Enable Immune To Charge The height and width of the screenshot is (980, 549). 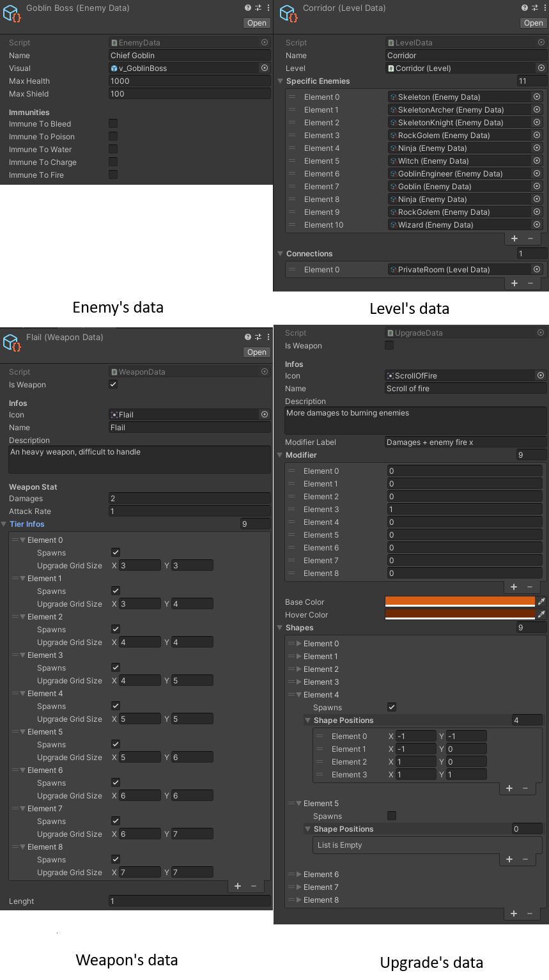(113, 162)
